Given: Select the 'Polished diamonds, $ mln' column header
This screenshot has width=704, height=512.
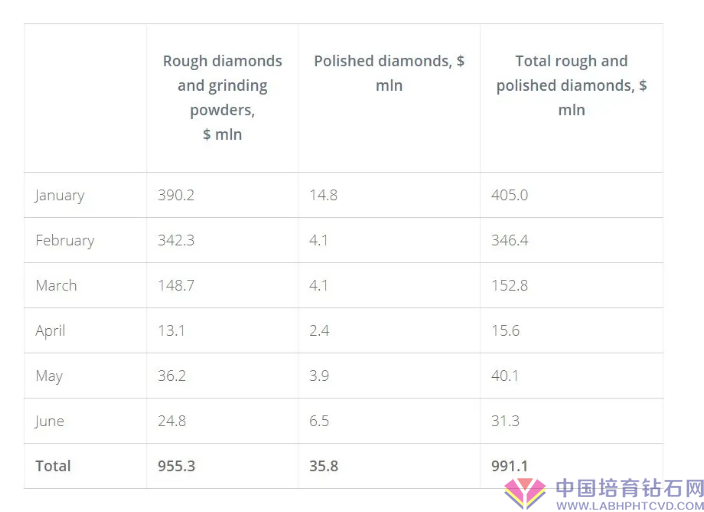Looking at the screenshot, I should coord(389,73).
